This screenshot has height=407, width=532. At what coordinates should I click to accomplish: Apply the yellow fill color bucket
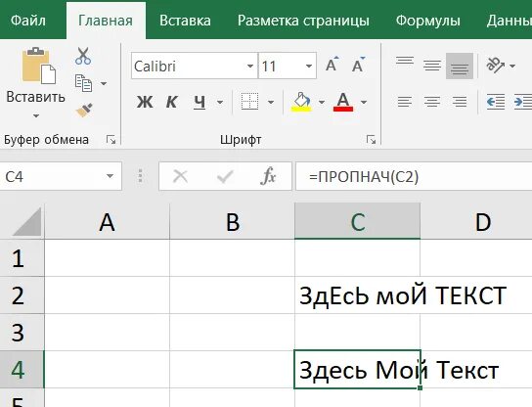coord(301,102)
